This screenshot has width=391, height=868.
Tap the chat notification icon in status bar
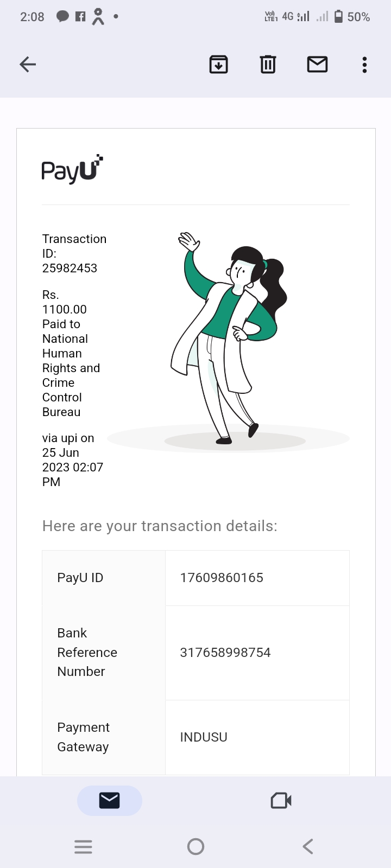[x=62, y=16]
